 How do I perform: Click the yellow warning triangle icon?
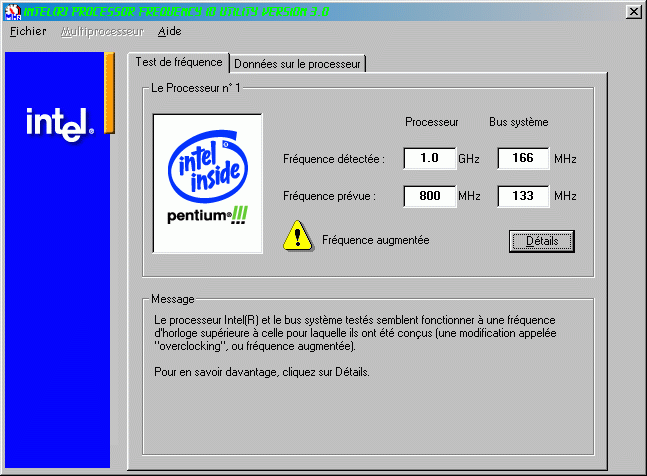click(298, 236)
